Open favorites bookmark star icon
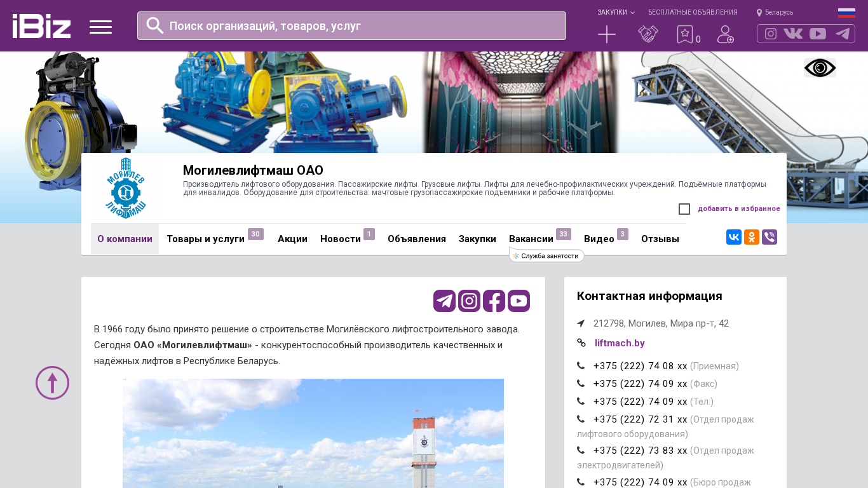Screen dimensions: 868x488 pos(685,34)
